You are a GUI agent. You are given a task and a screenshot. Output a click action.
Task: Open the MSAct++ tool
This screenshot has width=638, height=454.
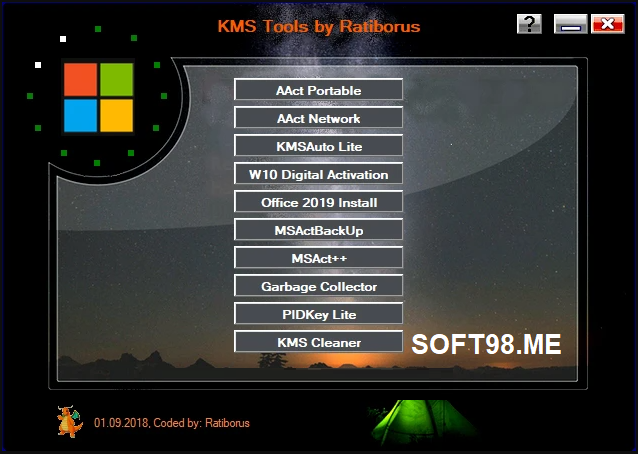tap(318, 258)
